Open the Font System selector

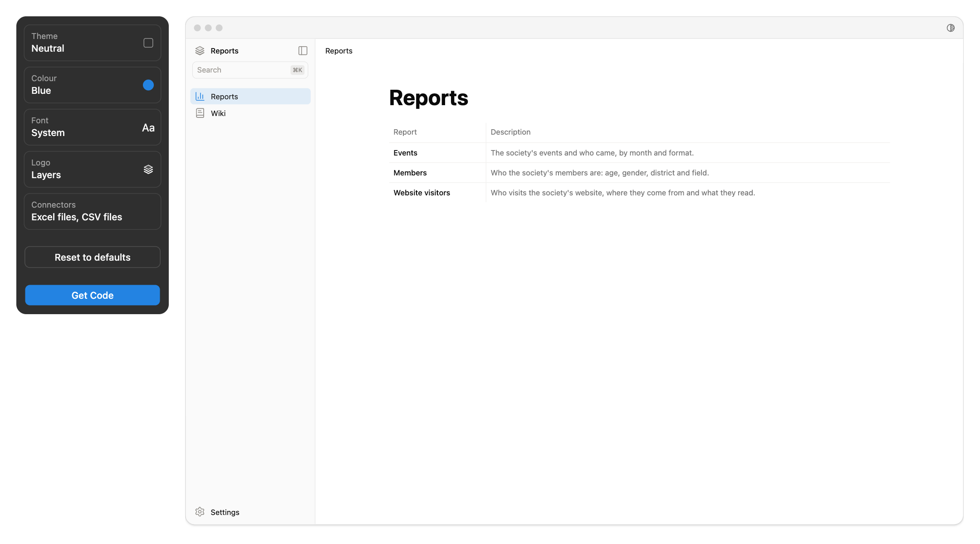pyautogui.click(x=93, y=127)
